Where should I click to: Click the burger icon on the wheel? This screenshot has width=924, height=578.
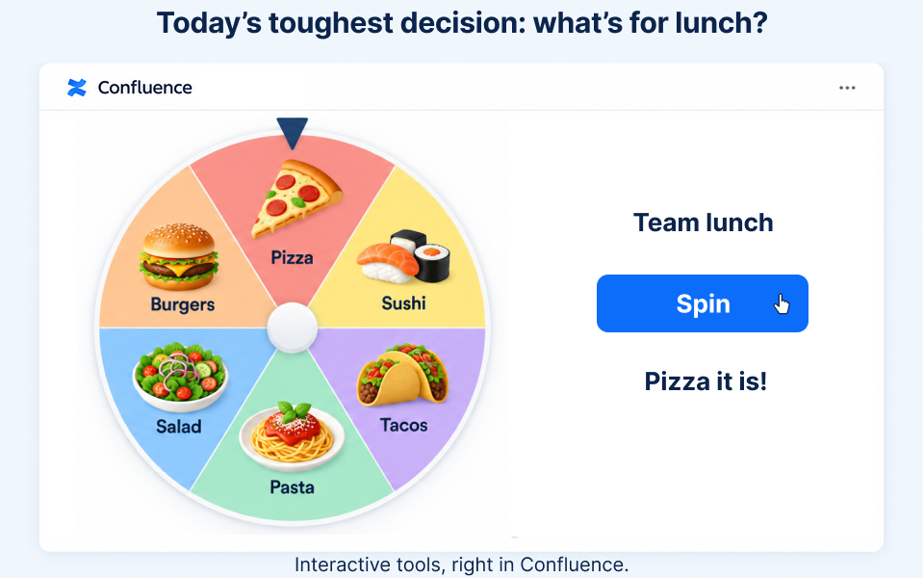[x=179, y=256]
